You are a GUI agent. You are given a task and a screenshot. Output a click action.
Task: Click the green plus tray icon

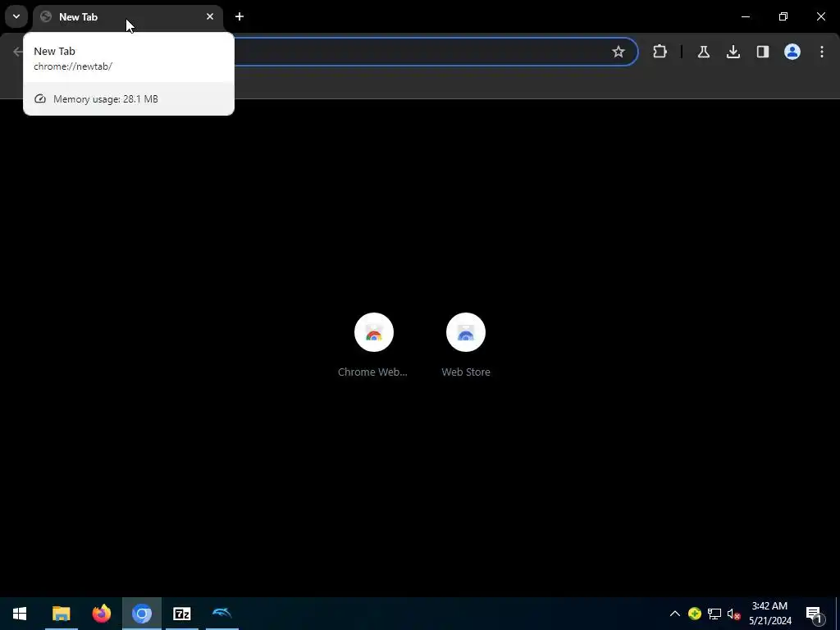[x=694, y=614]
